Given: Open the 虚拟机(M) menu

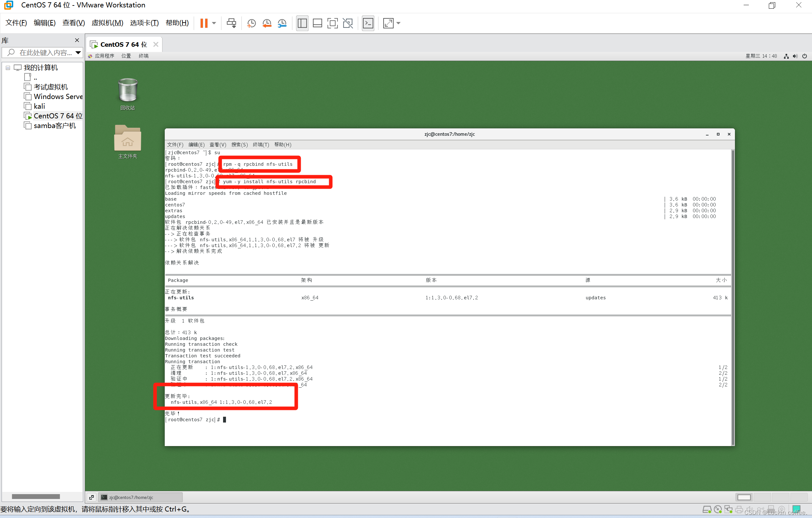Looking at the screenshot, I should [x=107, y=23].
